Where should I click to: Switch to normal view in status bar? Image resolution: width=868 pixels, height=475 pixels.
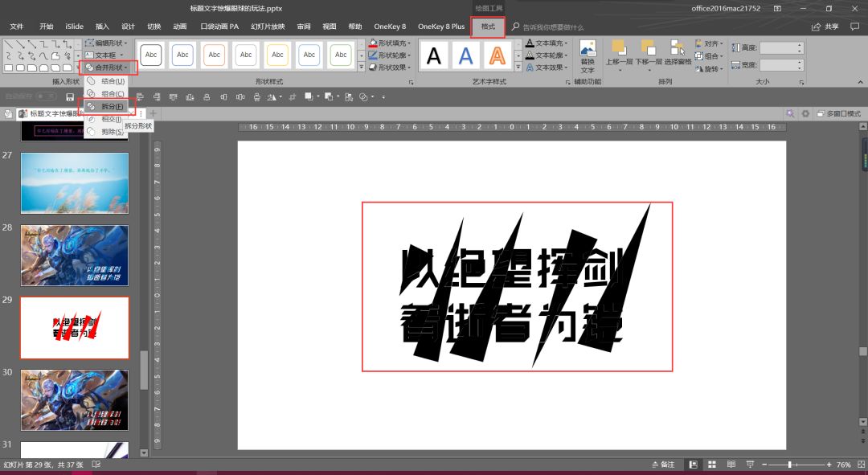[693, 465]
